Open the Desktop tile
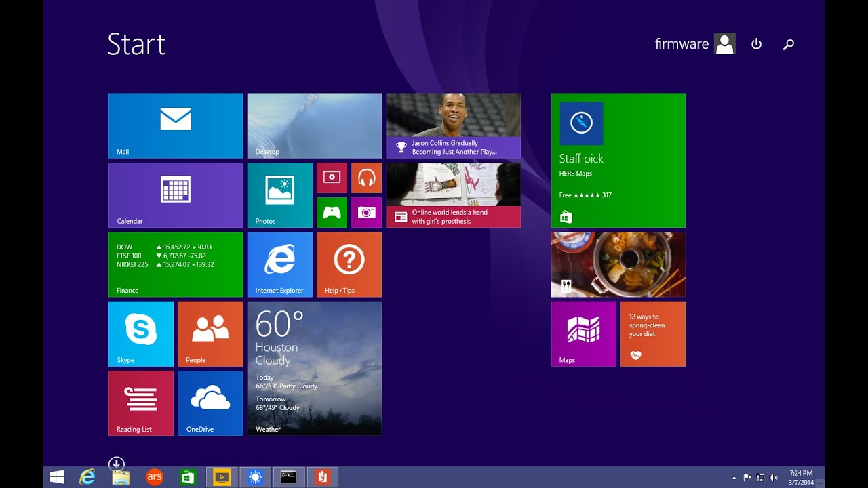The image size is (868, 488). coord(315,126)
